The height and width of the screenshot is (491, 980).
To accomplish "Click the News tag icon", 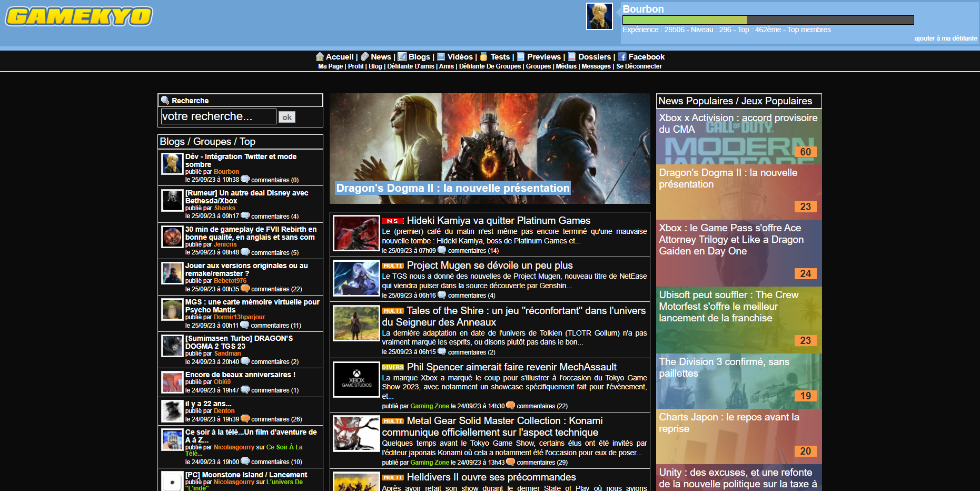I will pyautogui.click(x=364, y=57).
